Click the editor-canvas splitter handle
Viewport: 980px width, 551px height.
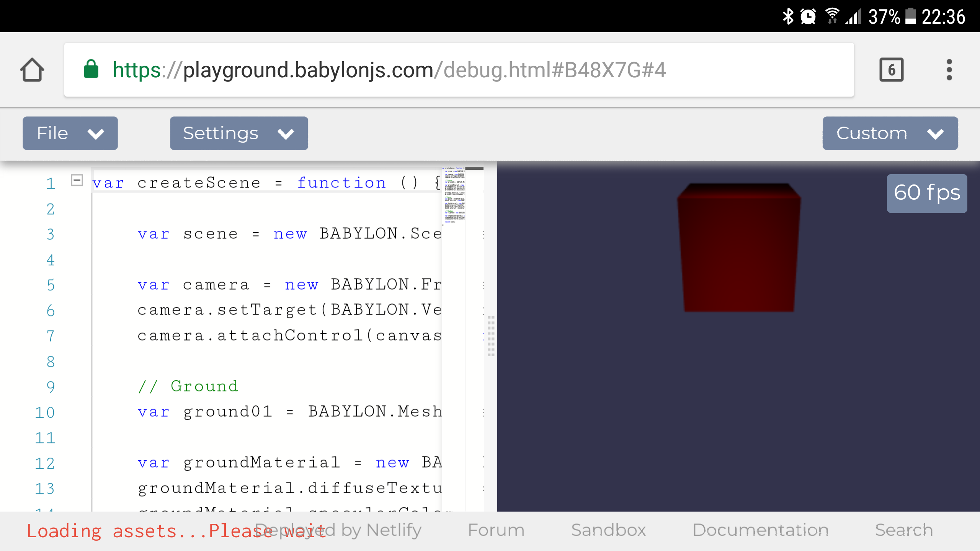coord(491,336)
